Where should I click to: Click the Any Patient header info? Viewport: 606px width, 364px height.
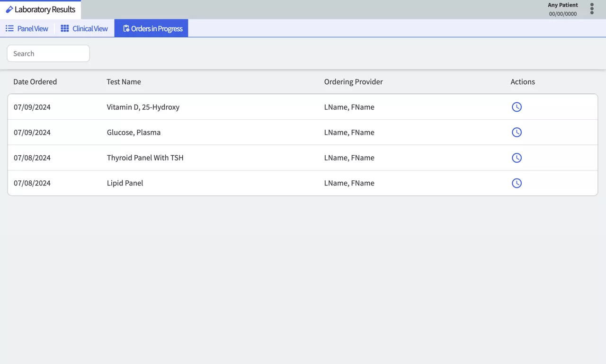pos(562,9)
